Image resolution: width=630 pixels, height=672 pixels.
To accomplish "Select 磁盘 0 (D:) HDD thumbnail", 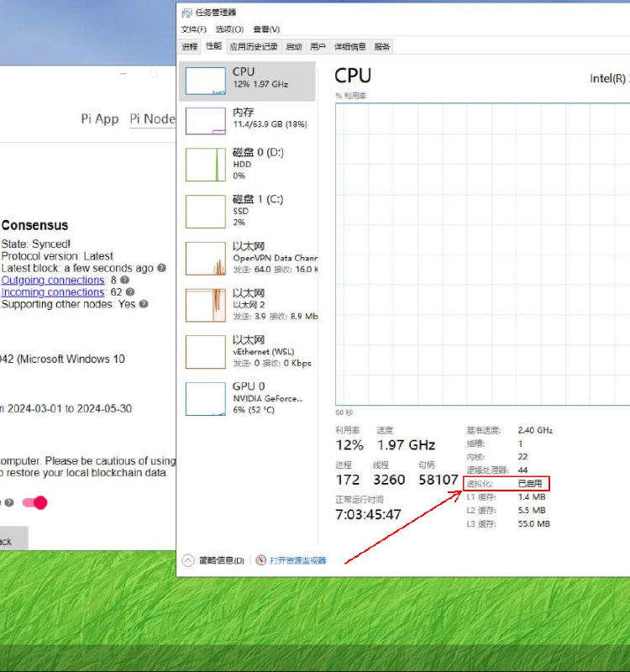I will [205, 164].
